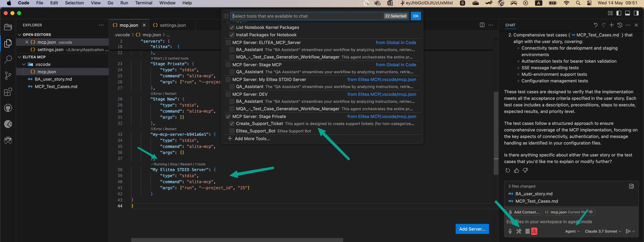
Task: Open the Terminal menu in the menu bar
Action: pos(144,3)
